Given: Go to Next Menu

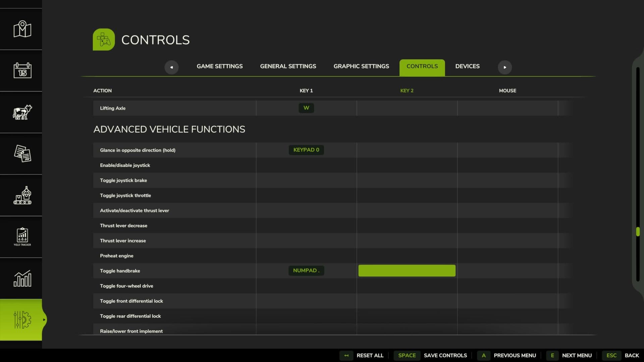Looking at the screenshot, I should (577, 355).
